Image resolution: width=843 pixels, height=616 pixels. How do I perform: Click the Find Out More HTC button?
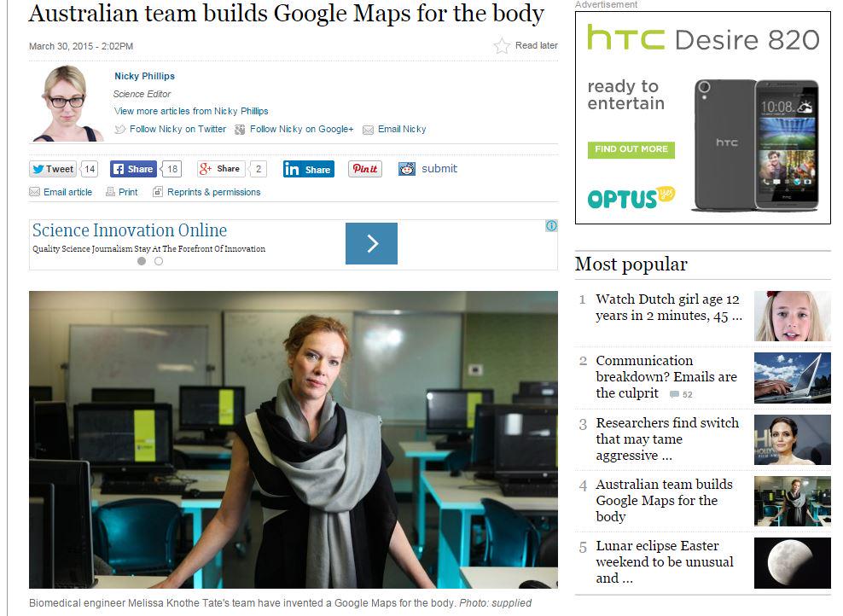click(x=631, y=149)
